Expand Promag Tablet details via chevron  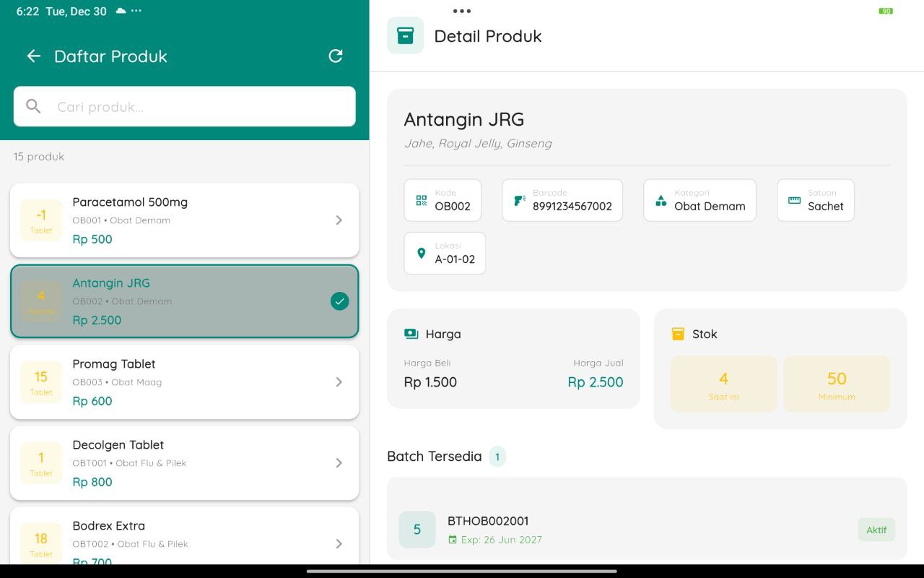point(339,382)
